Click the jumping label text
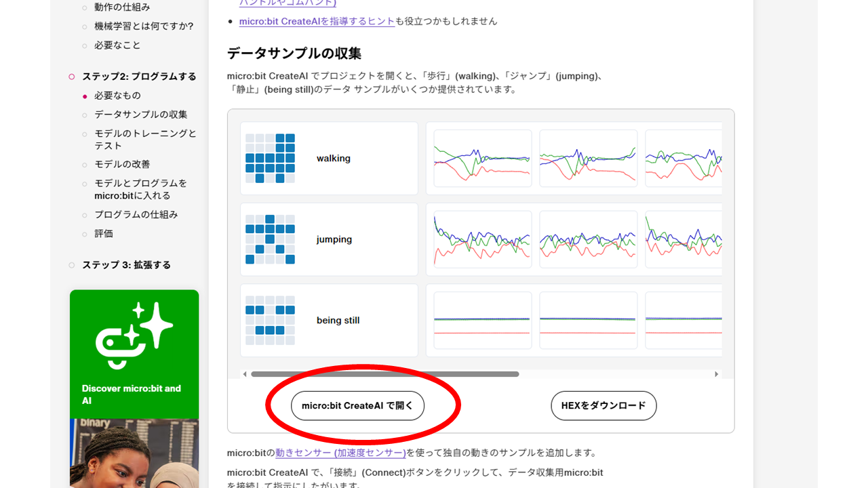Screen dimensions: 868x488 point(334,239)
